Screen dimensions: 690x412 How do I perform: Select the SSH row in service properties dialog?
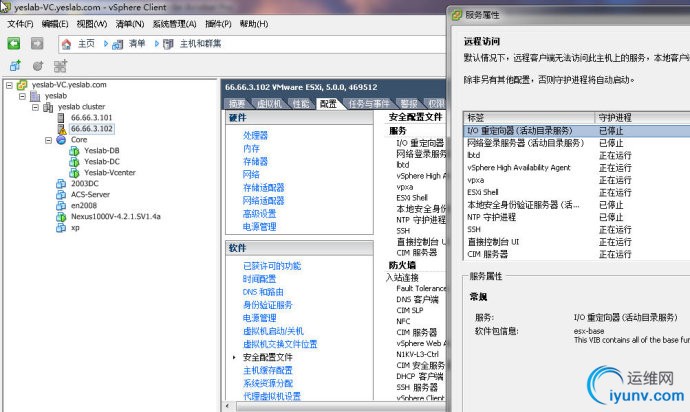click(x=576, y=229)
